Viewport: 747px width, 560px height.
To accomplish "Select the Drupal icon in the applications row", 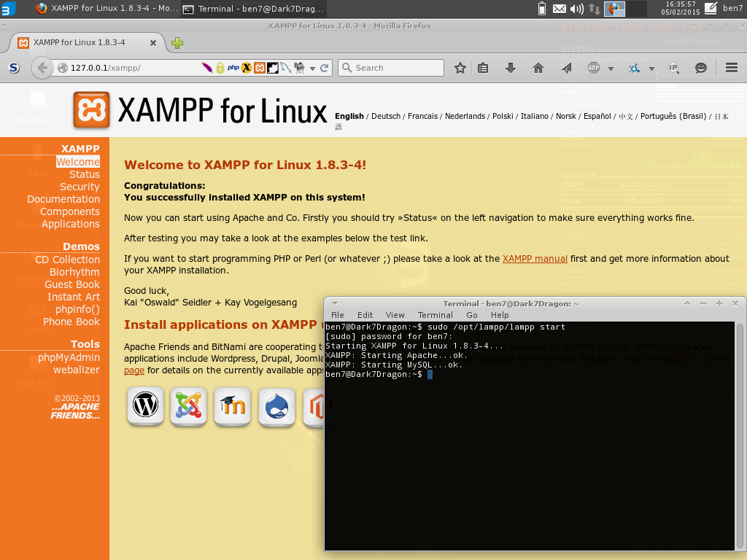I will click(276, 406).
